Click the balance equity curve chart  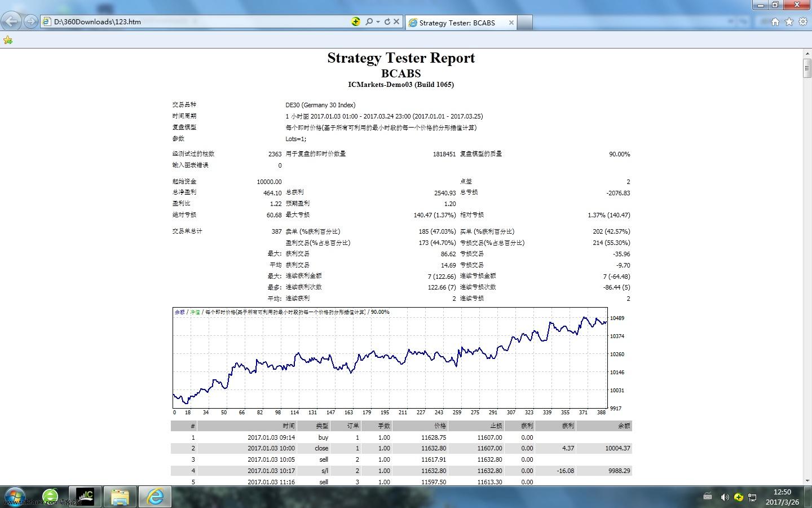(x=390, y=358)
